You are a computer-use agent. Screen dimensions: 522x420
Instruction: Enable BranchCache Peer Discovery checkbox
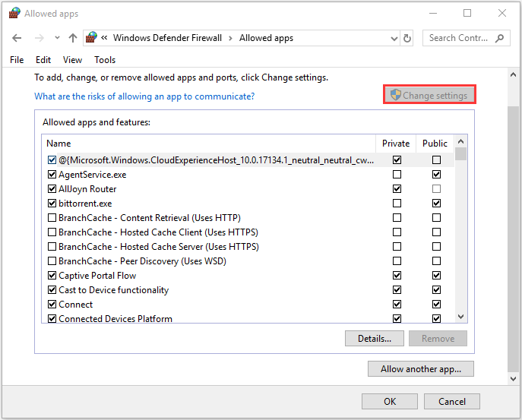[52, 261]
